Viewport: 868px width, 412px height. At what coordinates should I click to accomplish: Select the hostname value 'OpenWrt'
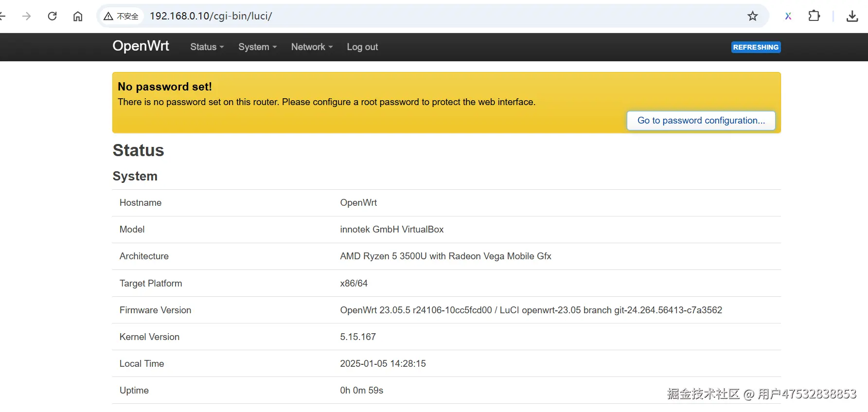pos(358,203)
